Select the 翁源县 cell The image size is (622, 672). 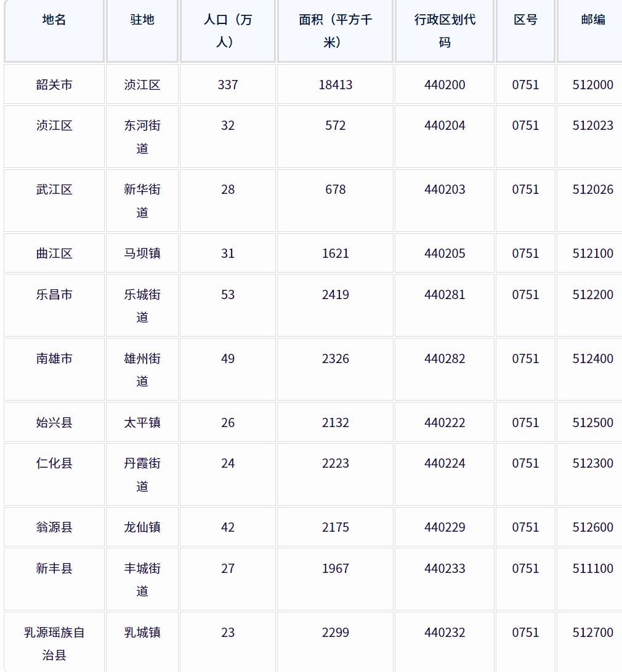tap(54, 527)
